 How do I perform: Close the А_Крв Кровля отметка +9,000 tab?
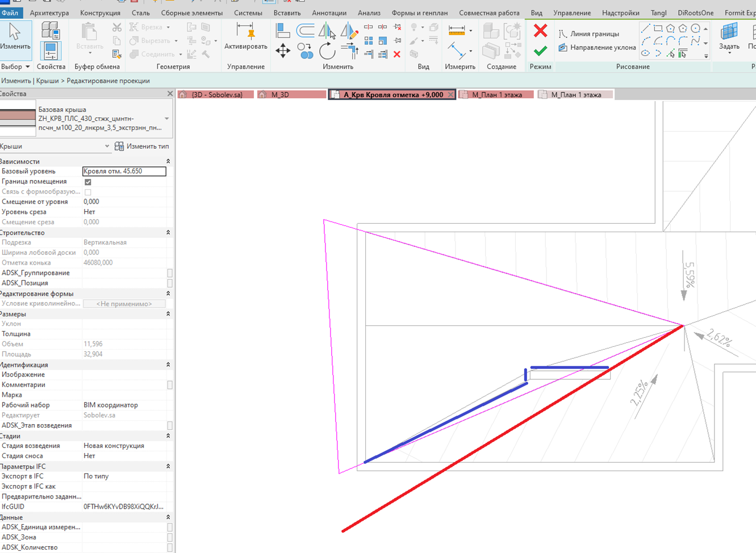click(x=450, y=95)
